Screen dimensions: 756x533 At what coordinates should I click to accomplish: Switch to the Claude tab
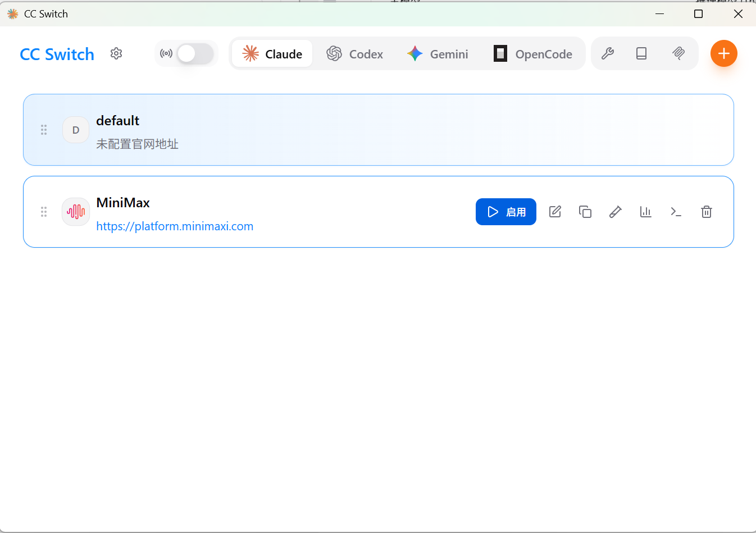click(x=272, y=54)
